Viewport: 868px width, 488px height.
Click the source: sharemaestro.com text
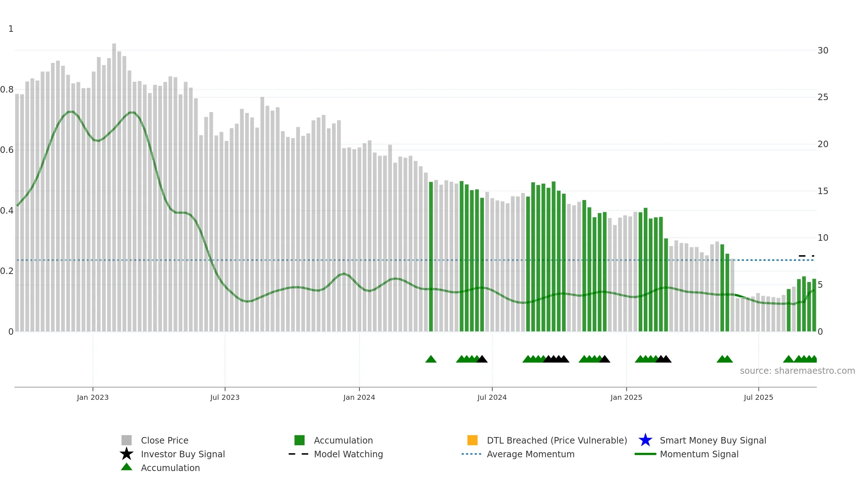point(797,371)
